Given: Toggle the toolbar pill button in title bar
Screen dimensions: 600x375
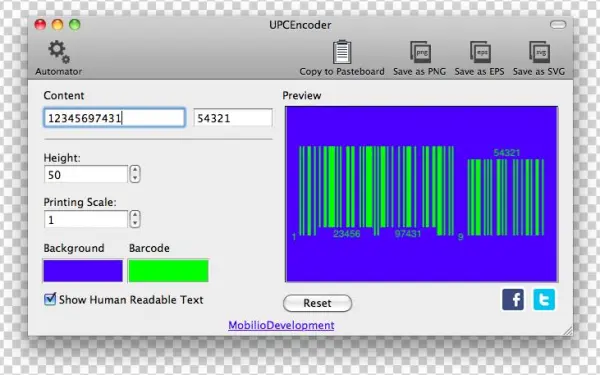Looking at the screenshot, I should 558,25.
